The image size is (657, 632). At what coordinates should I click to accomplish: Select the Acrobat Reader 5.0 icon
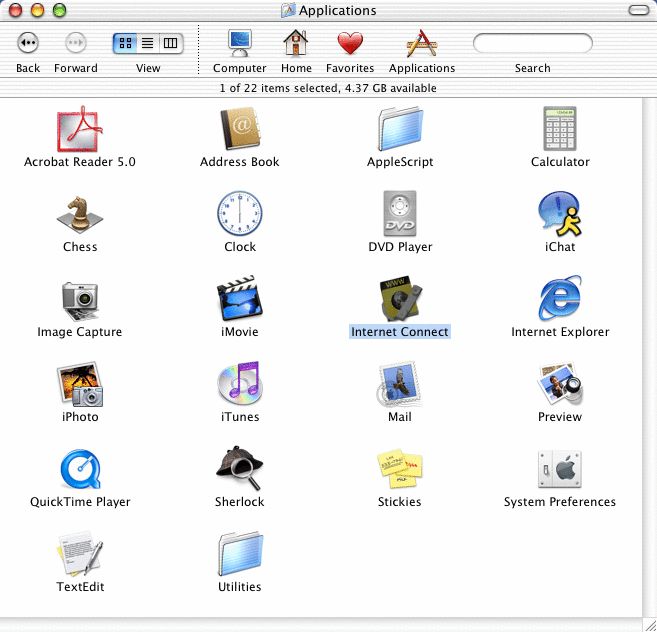pyautogui.click(x=80, y=129)
